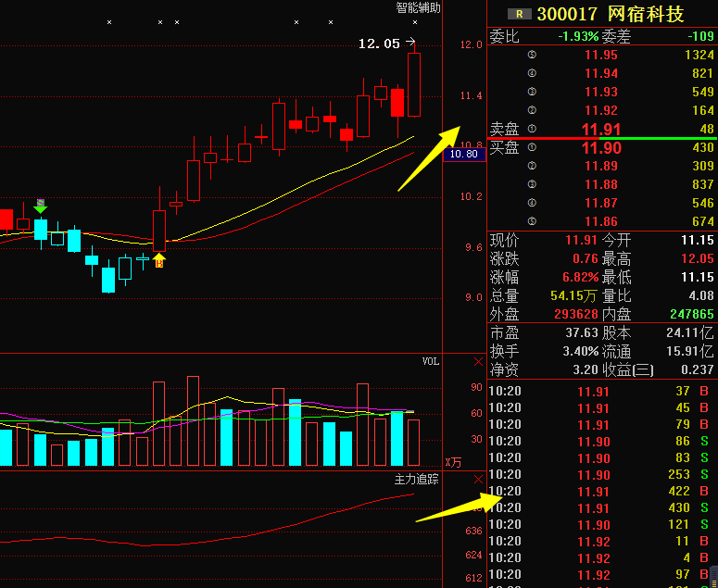The image size is (718, 588).
Task: Click the 主力追踪 indicator title
Action: tap(417, 479)
